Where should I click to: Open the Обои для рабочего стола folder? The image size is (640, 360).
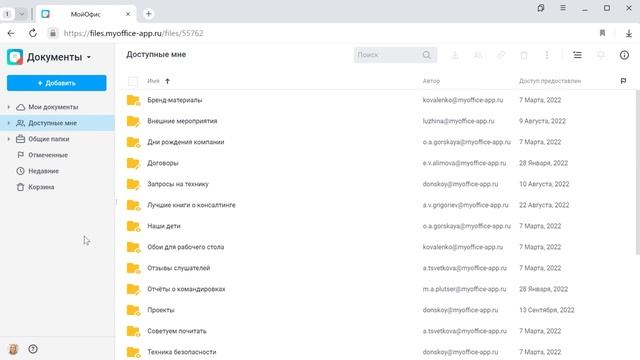point(186,247)
